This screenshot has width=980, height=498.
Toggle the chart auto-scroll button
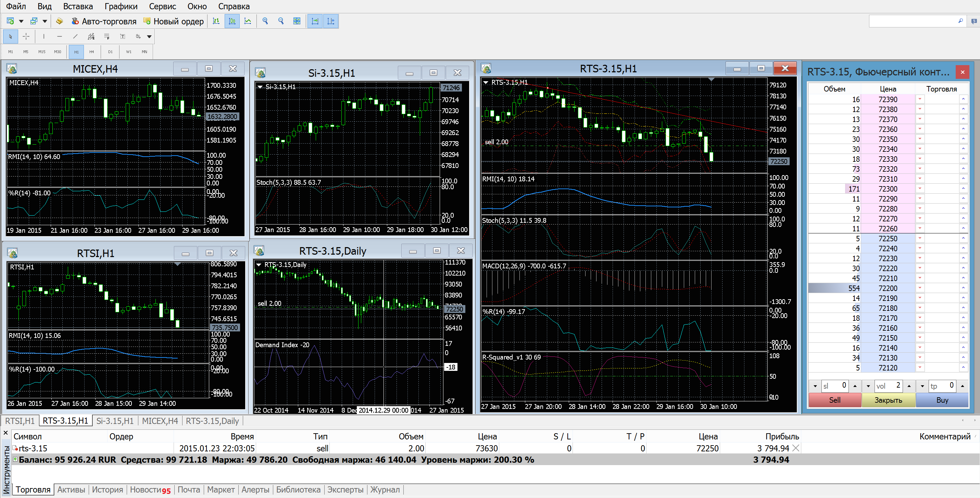click(315, 21)
